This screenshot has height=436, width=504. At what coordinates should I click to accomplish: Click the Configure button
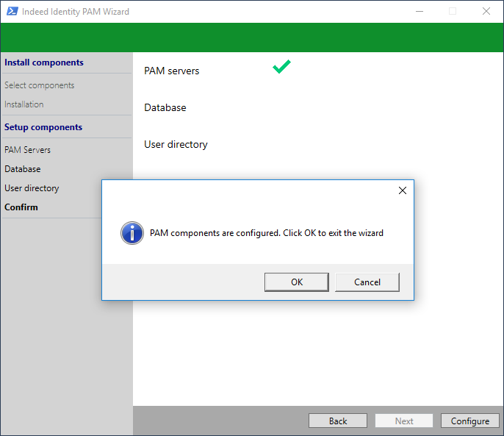469,421
